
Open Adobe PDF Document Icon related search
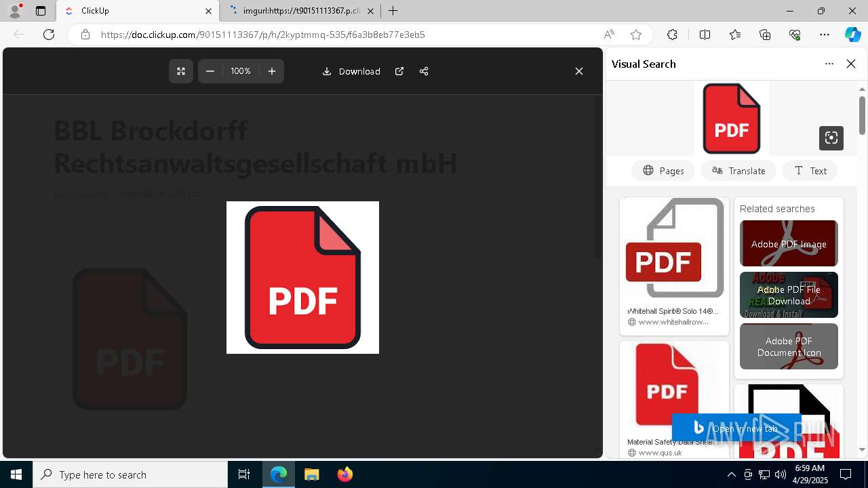(789, 346)
